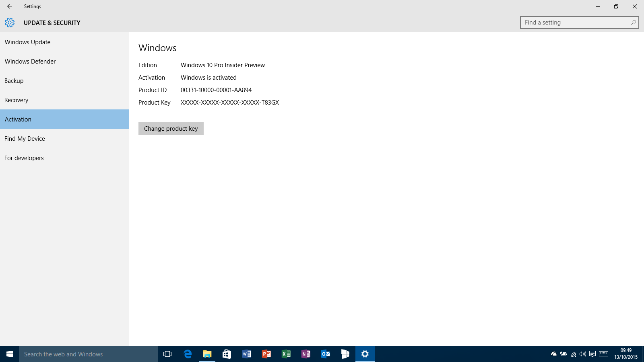Open the touch keyboard tray icon

point(603,354)
